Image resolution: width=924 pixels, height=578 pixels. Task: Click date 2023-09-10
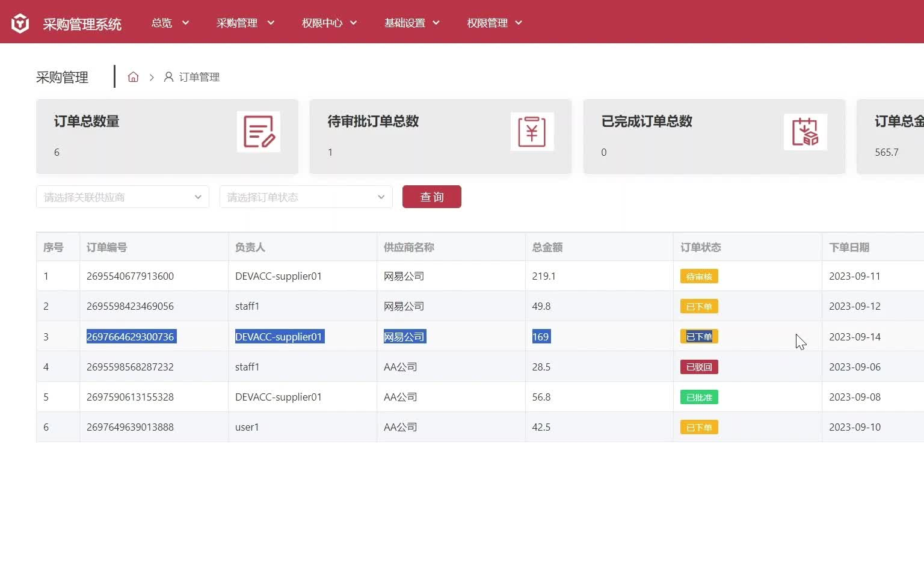coord(854,427)
